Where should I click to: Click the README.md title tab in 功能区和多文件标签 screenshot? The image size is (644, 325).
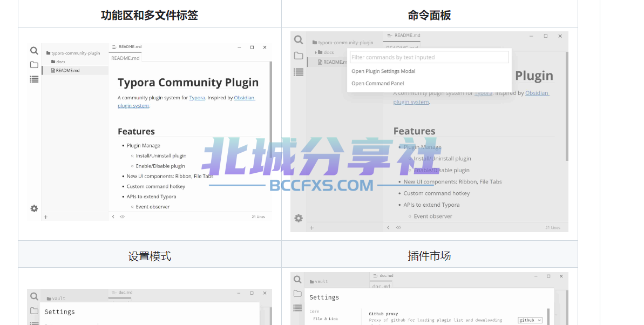[x=126, y=47]
